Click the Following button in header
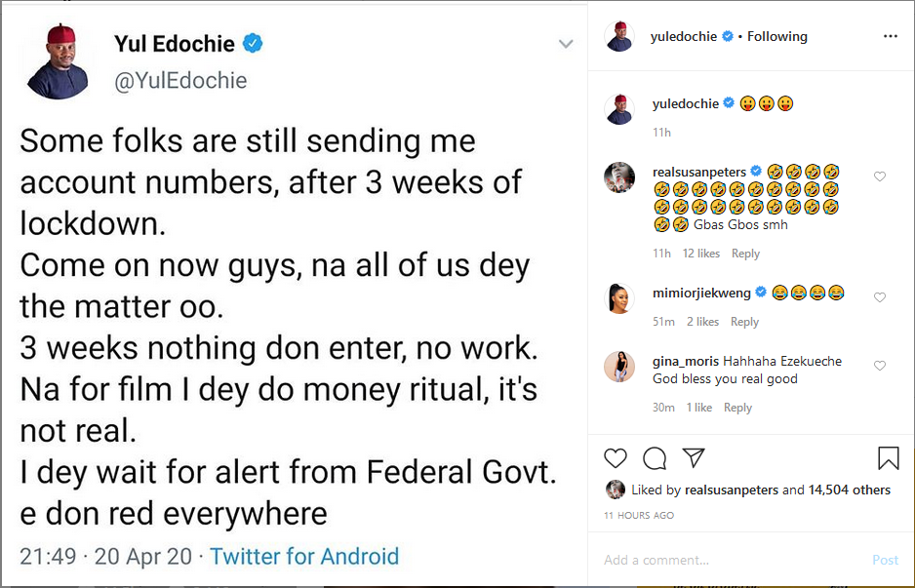The image size is (915, 588). click(777, 36)
